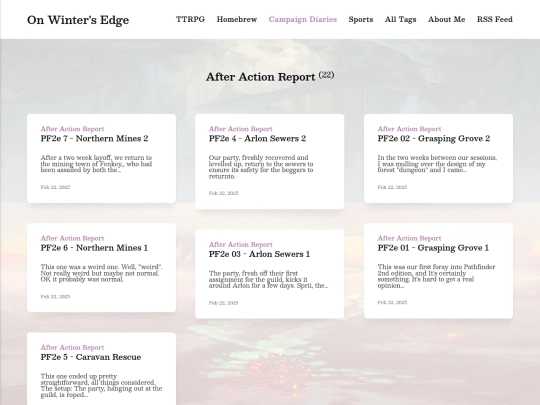Visit the About Me page
540x405 pixels.
[447, 19]
